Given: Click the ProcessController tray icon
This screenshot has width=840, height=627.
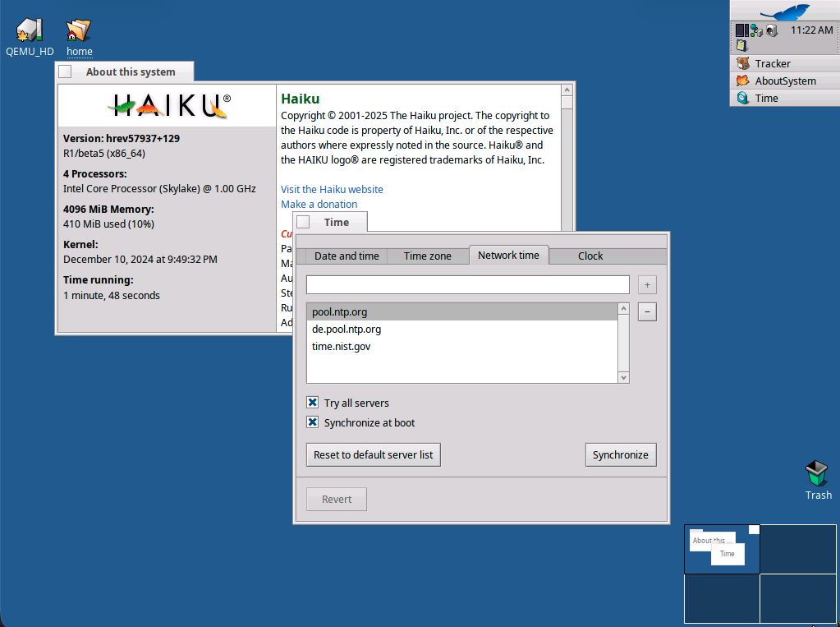Looking at the screenshot, I should 741,30.
